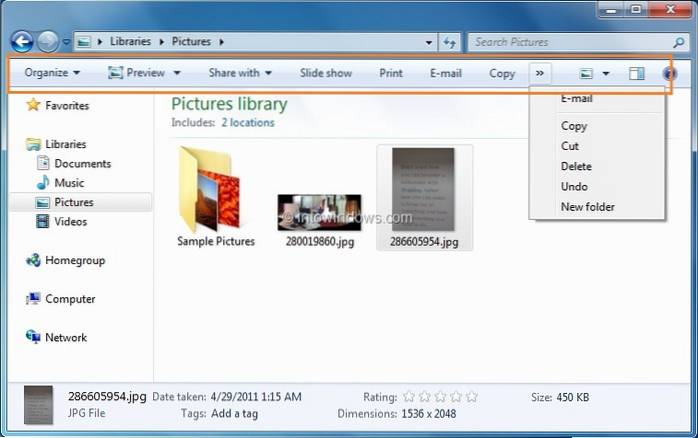Expand the change view dropdown arrow

point(606,73)
